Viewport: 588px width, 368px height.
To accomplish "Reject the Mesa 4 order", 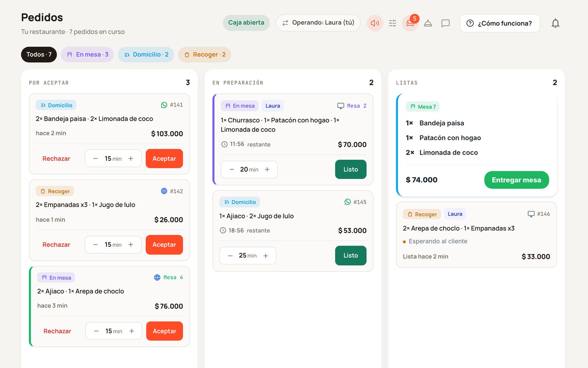I will coord(57,331).
